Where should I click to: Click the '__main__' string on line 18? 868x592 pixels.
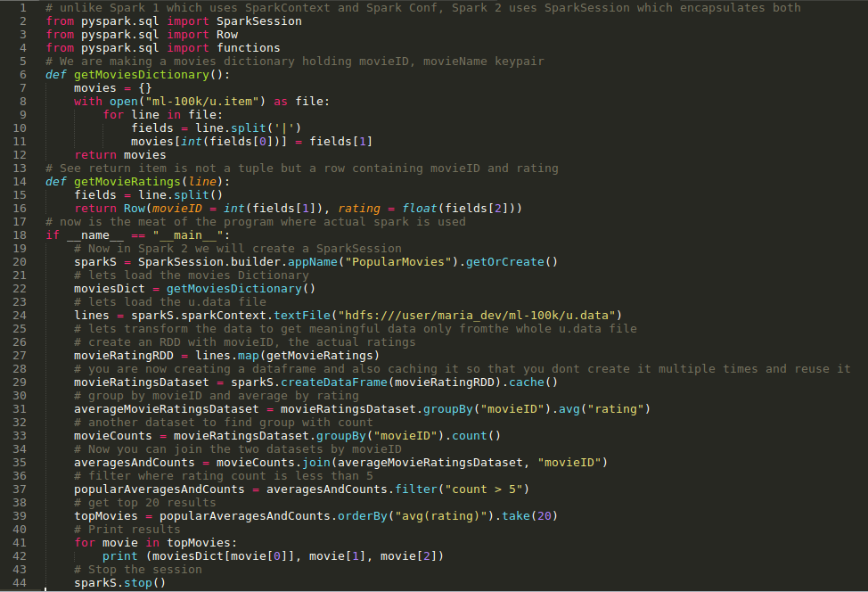pyautogui.click(x=188, y=235)
